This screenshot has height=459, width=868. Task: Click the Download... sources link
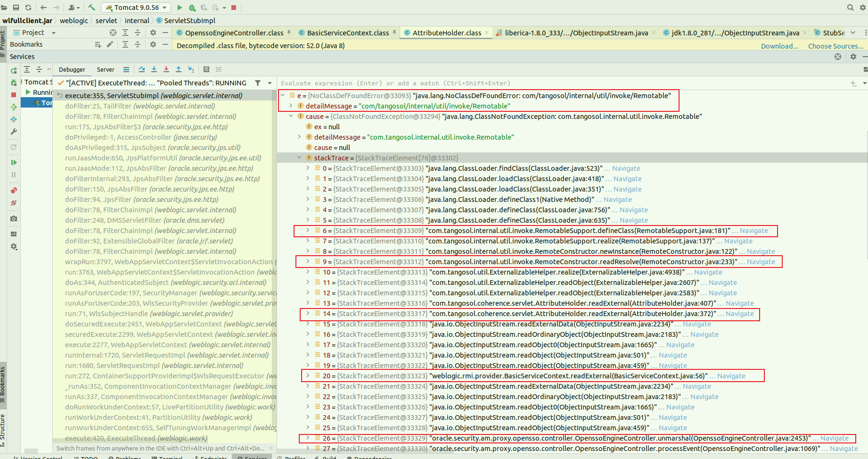(779, 46)
